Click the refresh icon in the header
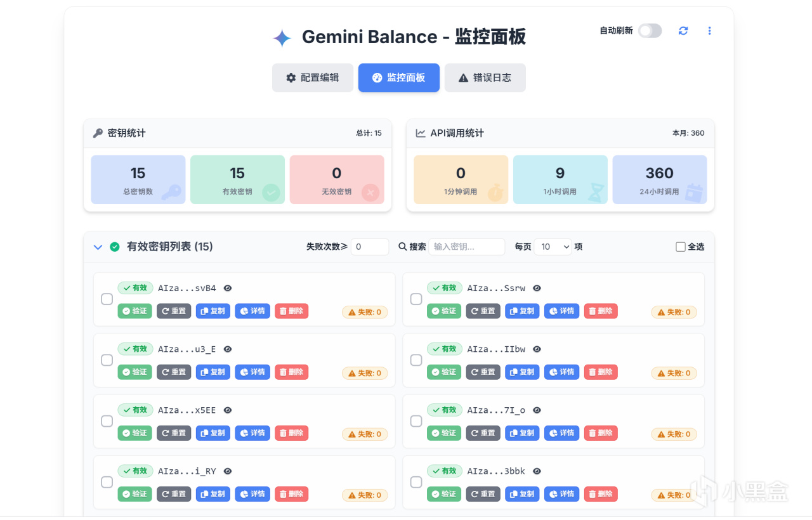This screenshot has height=520, width=812. click(x=683, y=30)
